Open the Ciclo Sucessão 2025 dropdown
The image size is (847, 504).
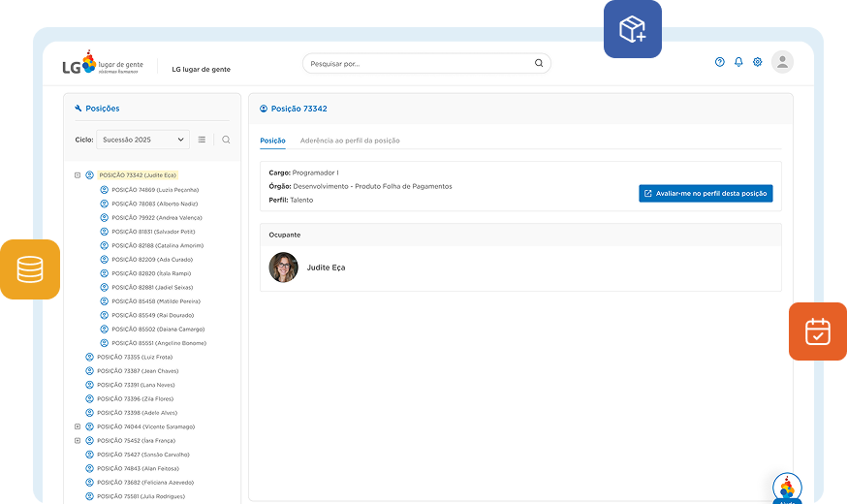point(141,140)
